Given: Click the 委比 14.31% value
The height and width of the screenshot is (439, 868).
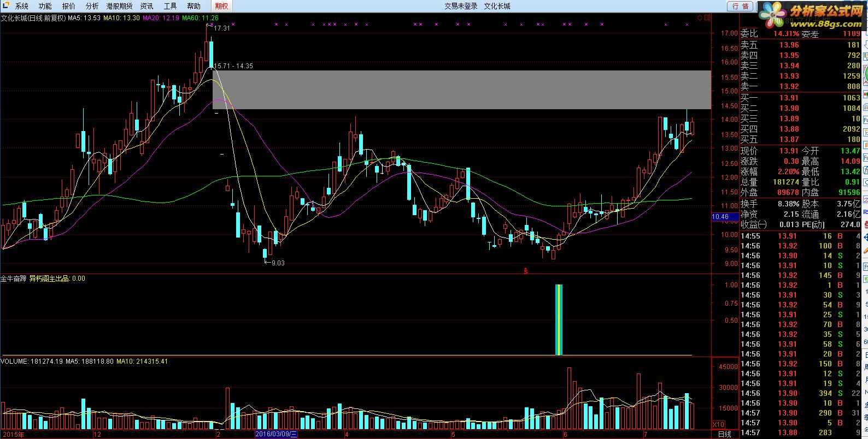Looking at the screenshot, I should (x=786, y=34).
